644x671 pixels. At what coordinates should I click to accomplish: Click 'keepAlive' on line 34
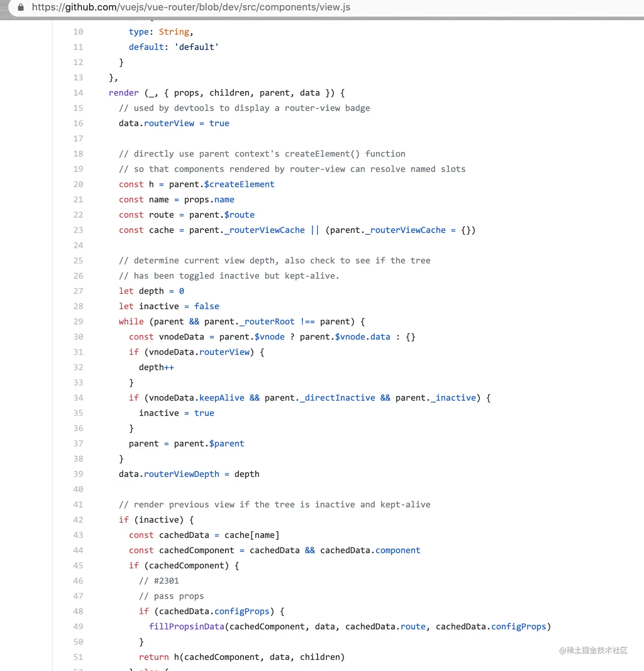tap(222, 398)
